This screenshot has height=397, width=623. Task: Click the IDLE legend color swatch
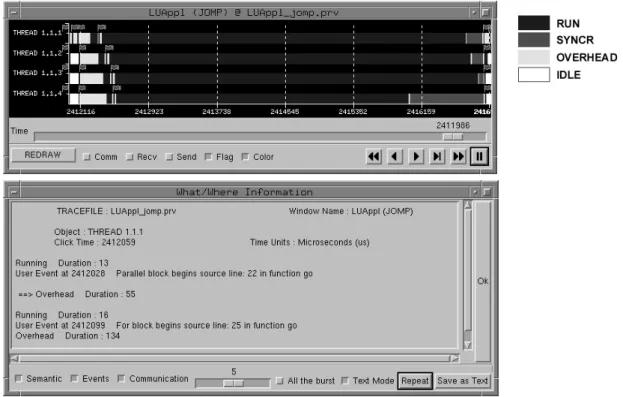point(534,74)
